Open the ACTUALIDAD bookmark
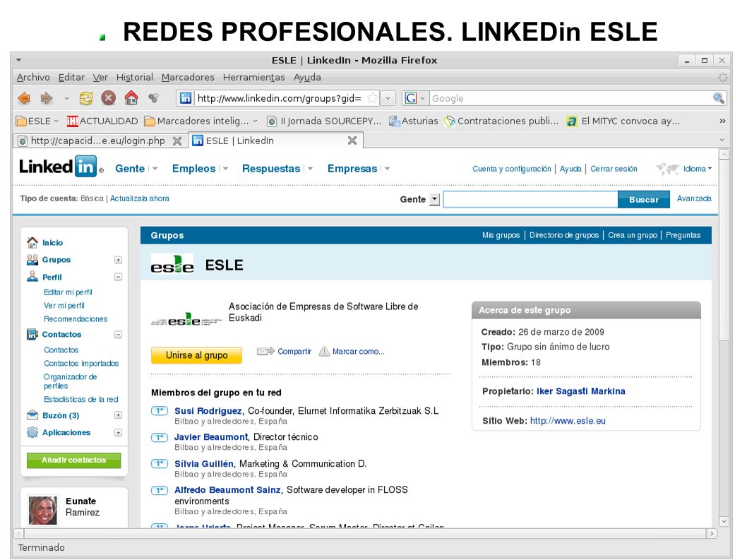Screen dimensions: 747x560 pos(102,121)
